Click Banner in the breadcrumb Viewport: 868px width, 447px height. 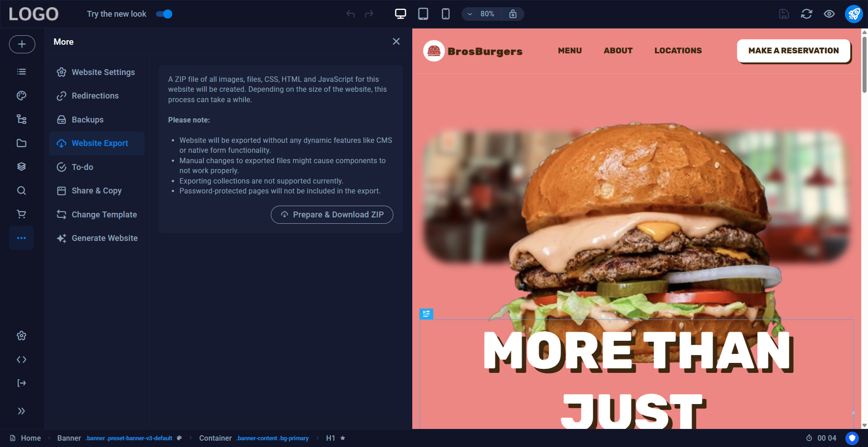69,438
